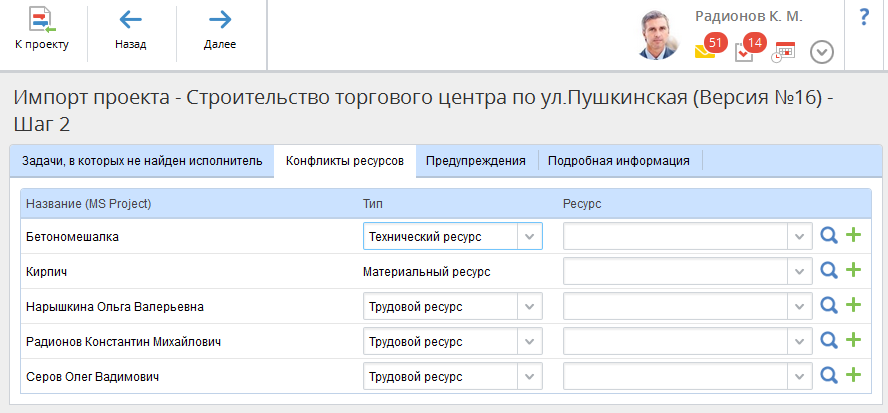The width and height of the screenshot is (888, 413).
Task: Search resource for Серов Олег Вадимович
Action: (829, 375)
